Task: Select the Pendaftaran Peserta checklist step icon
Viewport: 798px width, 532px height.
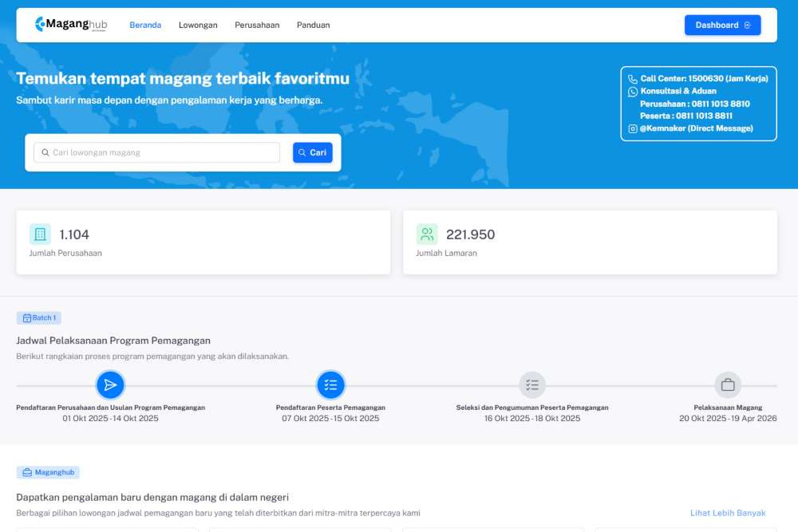Action: pos(330,385)
